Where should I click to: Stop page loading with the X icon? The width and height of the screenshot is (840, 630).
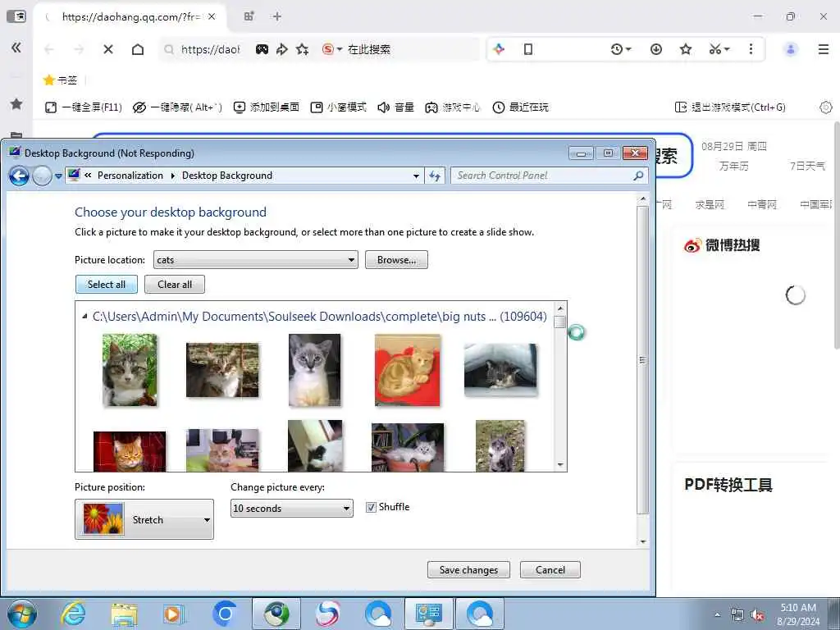point(108,49)
